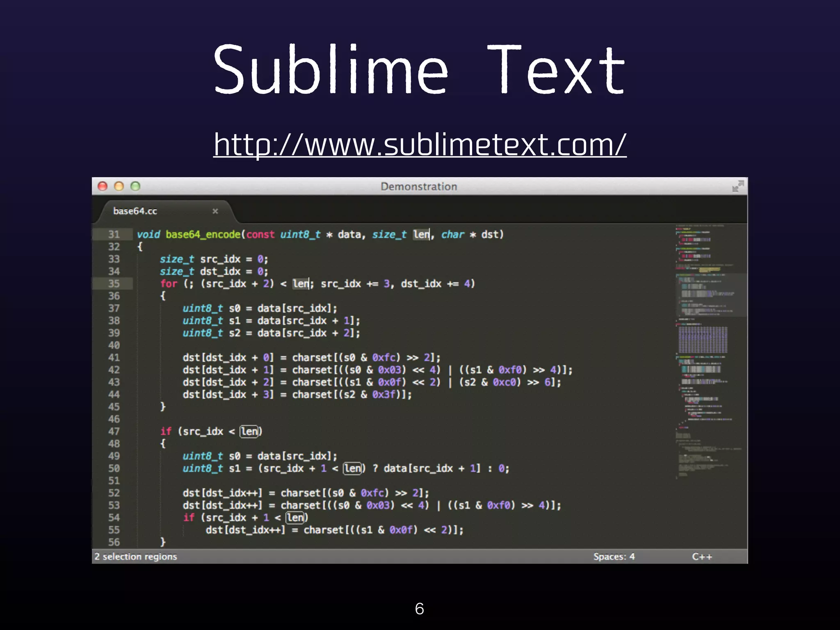Click 'char' keyword in function signature

click(x=453, y=234)
